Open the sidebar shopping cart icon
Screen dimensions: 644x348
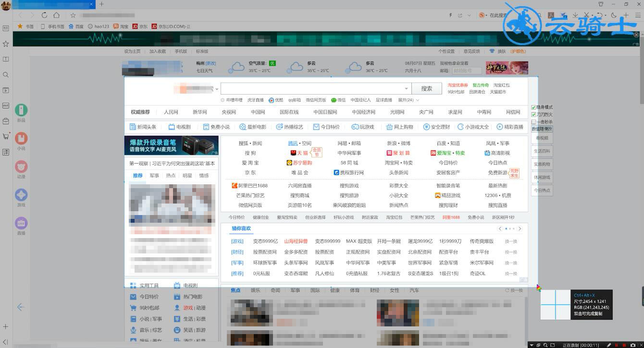click(x=6, y=136)
